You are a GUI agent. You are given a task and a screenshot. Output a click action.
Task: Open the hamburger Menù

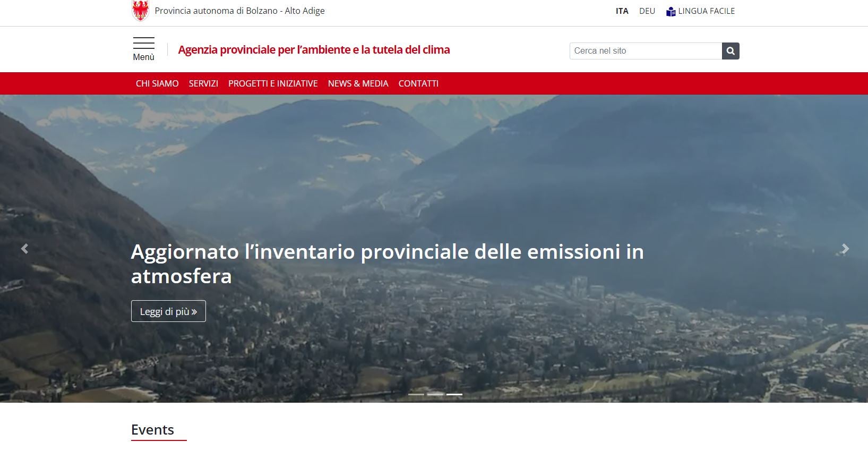pos(143,49)
